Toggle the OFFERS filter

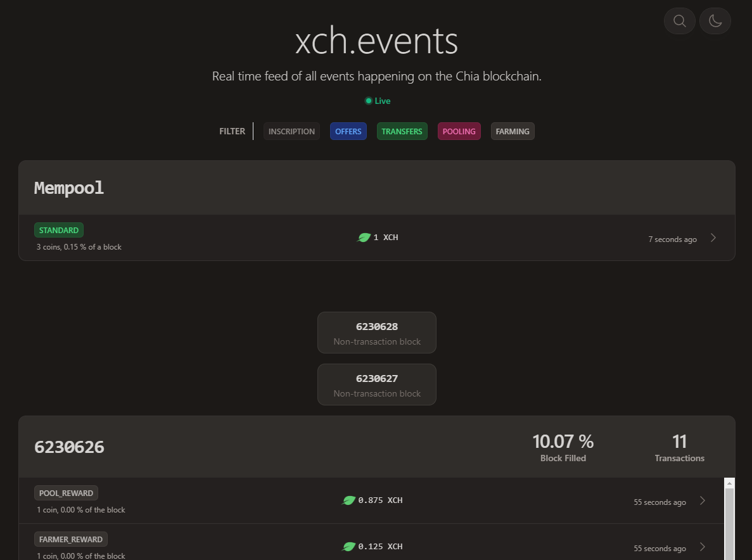click(x=348, y=131)
